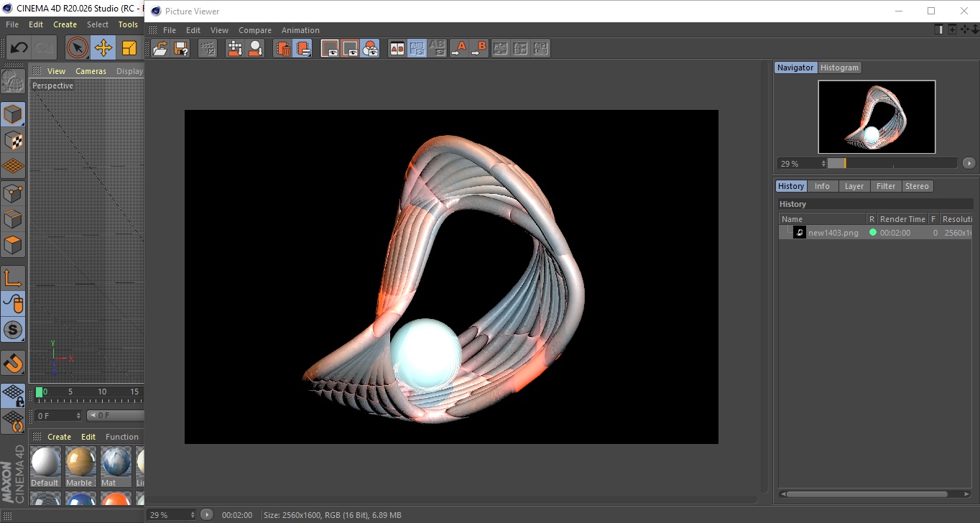Image resolution: width=980 pixels, height=523 pixels.
Task: Click the Open file icon in Picture Viewer
Action: point(161,49)
